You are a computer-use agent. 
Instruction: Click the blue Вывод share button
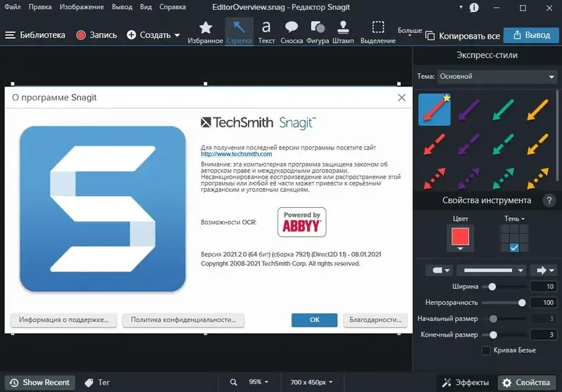pyautogui.click(x=531, y=35)
